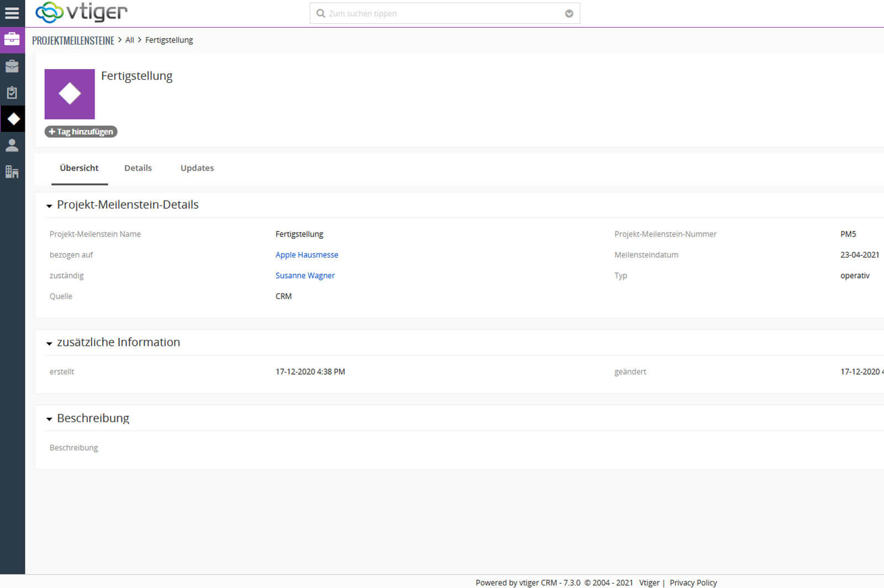Select the Übersicht tab
Screen dimensions: 884x588
pos(79,168)
